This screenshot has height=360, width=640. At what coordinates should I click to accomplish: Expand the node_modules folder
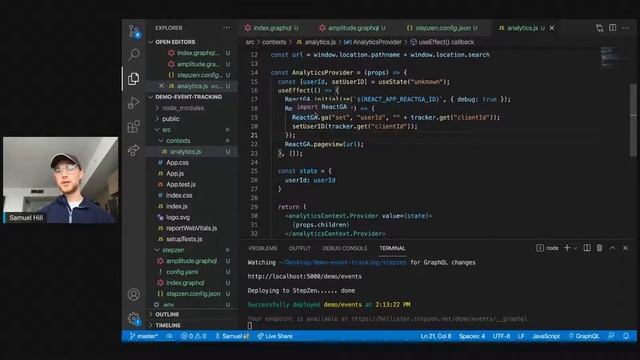click(183, 108)
